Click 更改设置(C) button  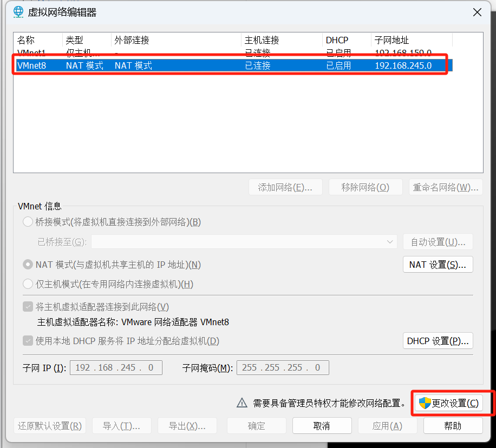point(448,403)
